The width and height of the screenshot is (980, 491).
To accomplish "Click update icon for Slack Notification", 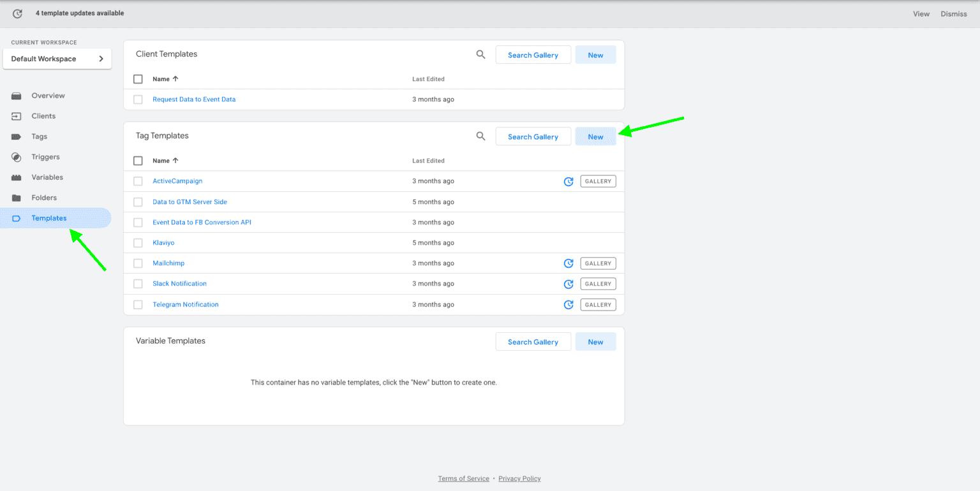I will click(568, 284).
